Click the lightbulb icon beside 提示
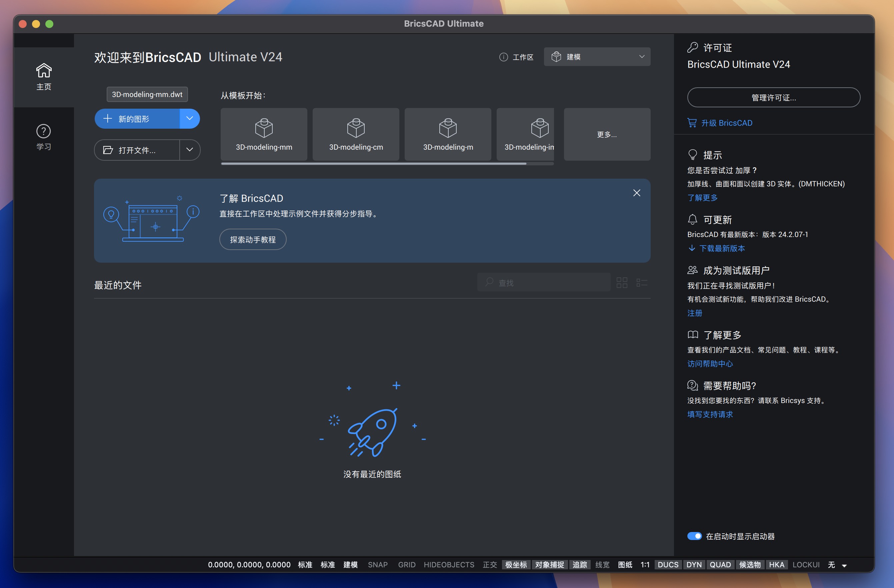The width and height of the screenshot is (894, 588). tap(692, 155)
